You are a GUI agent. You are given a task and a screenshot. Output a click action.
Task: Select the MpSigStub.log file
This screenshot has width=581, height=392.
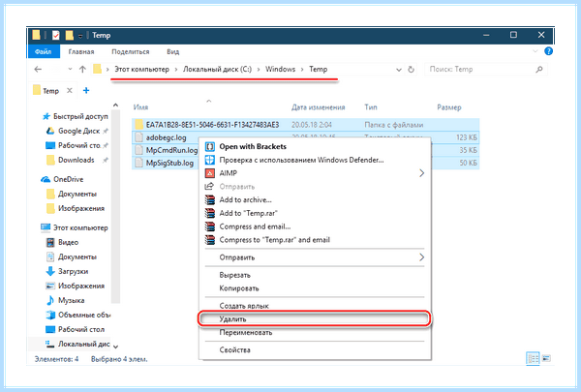coord(166,163)
